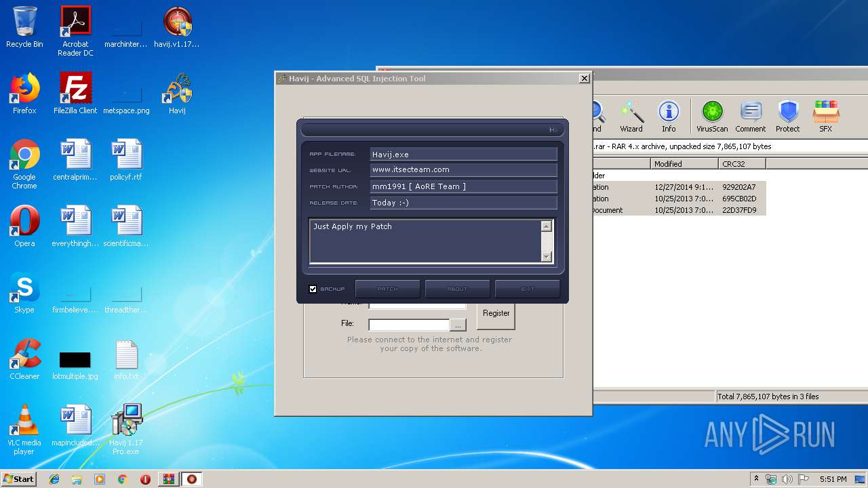The width and height of the screenshot is (868, 488).
Task: Open CCleaner desktop shortcut
Action: coord(24,359)
